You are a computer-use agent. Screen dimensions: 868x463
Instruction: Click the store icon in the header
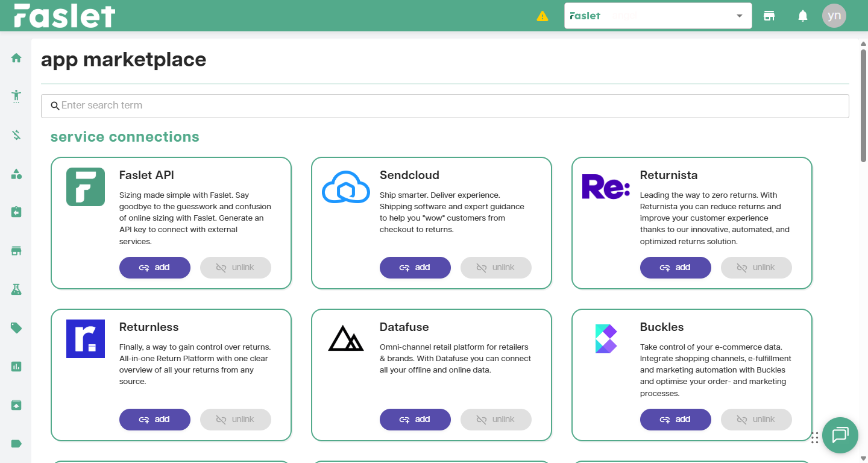click(769, 16)
